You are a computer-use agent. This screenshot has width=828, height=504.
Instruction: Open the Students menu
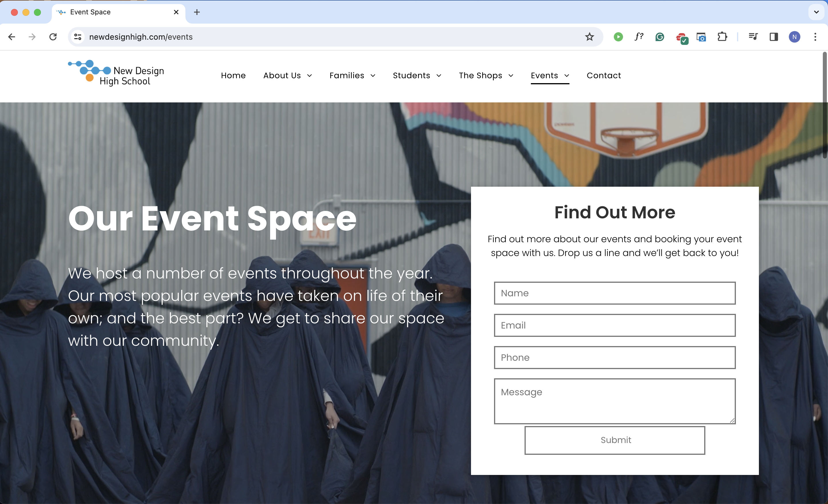click(411, 76)
